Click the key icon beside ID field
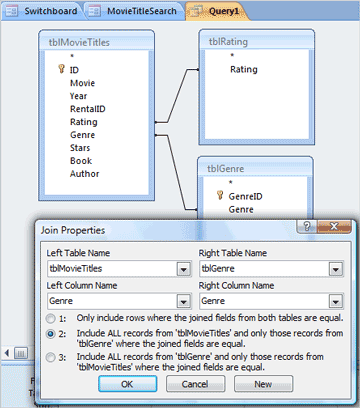The width and height of the screenshot is (360, 408). (61, 69)
